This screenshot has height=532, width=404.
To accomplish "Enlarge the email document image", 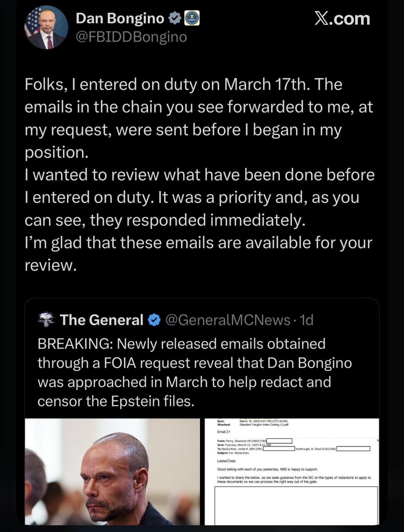I will tap(292, 471).
